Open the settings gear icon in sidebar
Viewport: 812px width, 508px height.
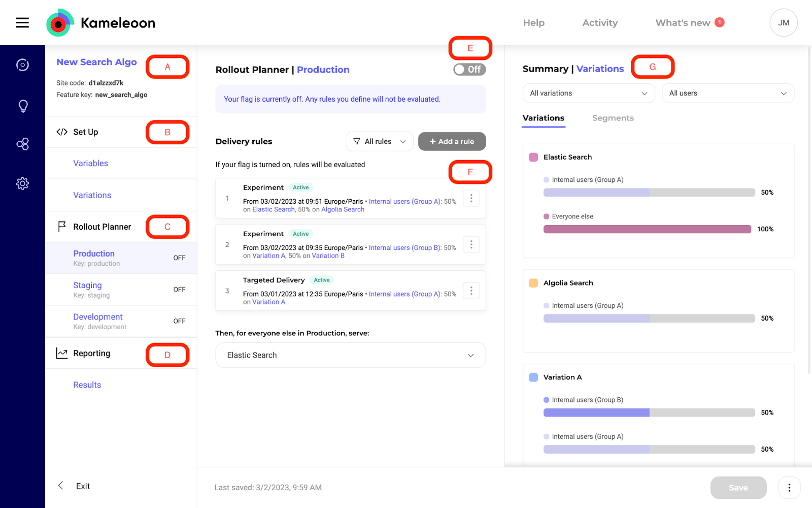click(x=22, y=183)
